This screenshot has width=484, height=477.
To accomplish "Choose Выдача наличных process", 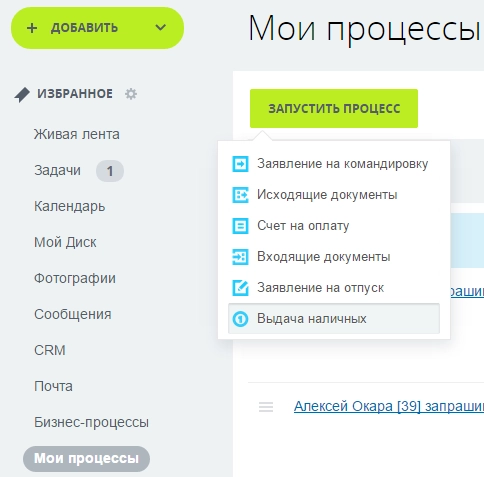I will 334,319.
